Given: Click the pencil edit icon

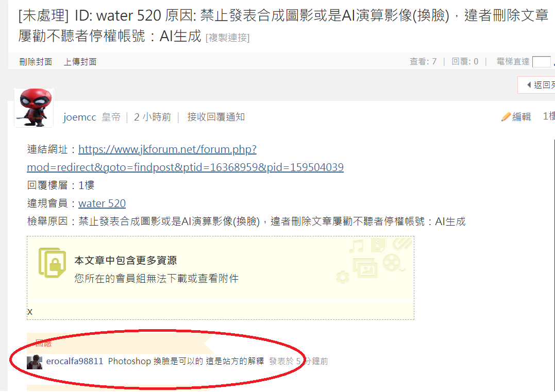Looking at the screenshot, I should click(506, 117).
